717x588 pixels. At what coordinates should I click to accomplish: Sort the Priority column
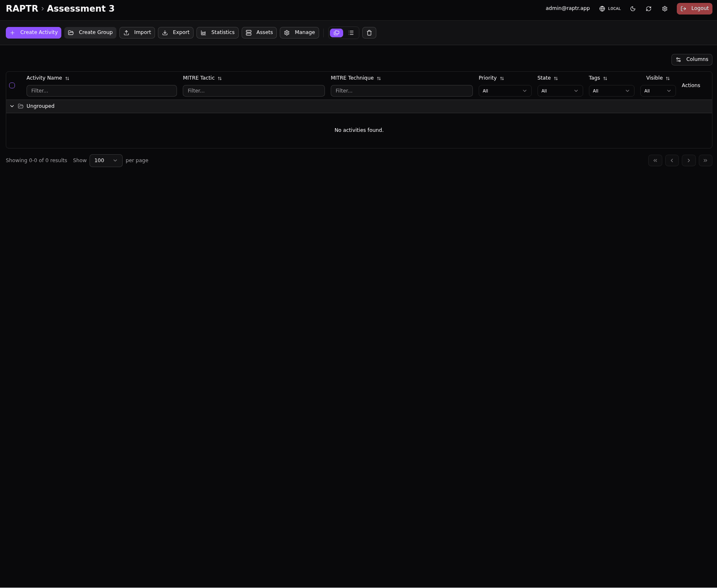(x=502, y=78)
